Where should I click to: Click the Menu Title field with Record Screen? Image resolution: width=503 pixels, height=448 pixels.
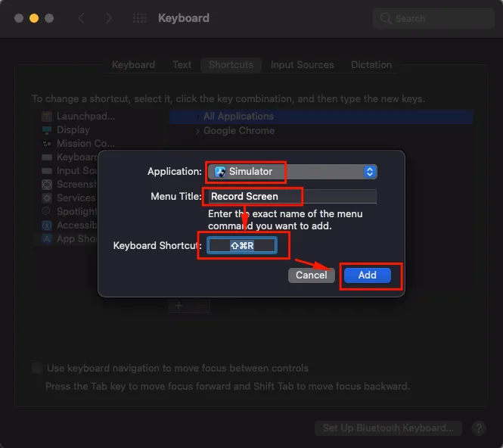tap(292, 197)
